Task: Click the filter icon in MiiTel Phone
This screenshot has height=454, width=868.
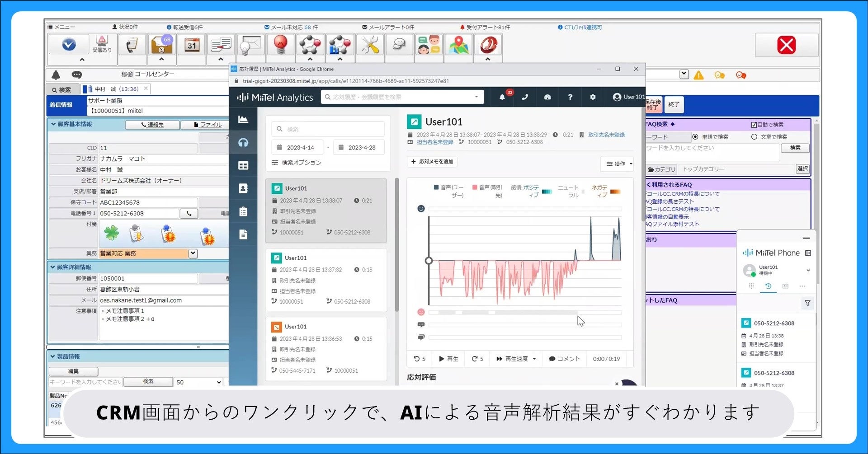Action: 807,303
